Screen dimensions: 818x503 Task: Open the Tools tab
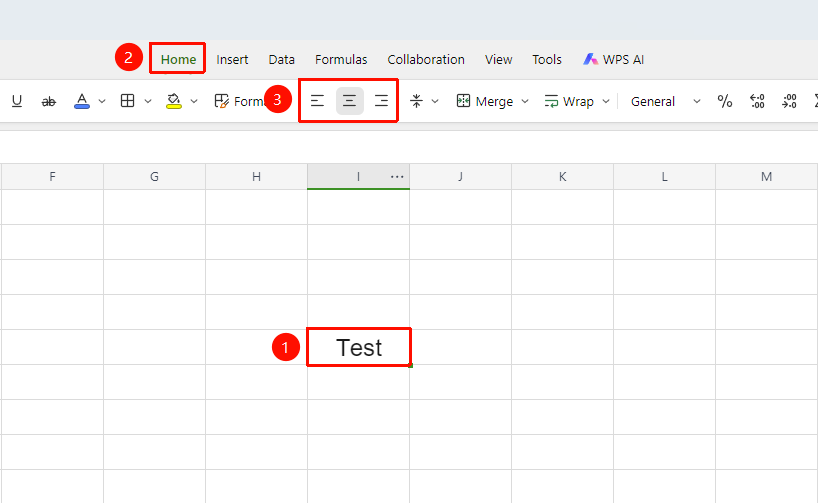(x=547, y=59)
